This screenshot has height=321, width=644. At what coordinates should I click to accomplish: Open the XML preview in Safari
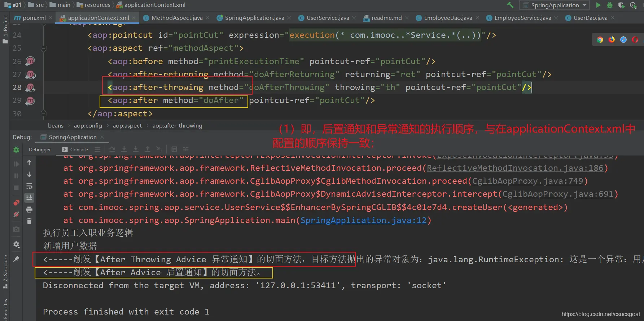pos(623,40)
